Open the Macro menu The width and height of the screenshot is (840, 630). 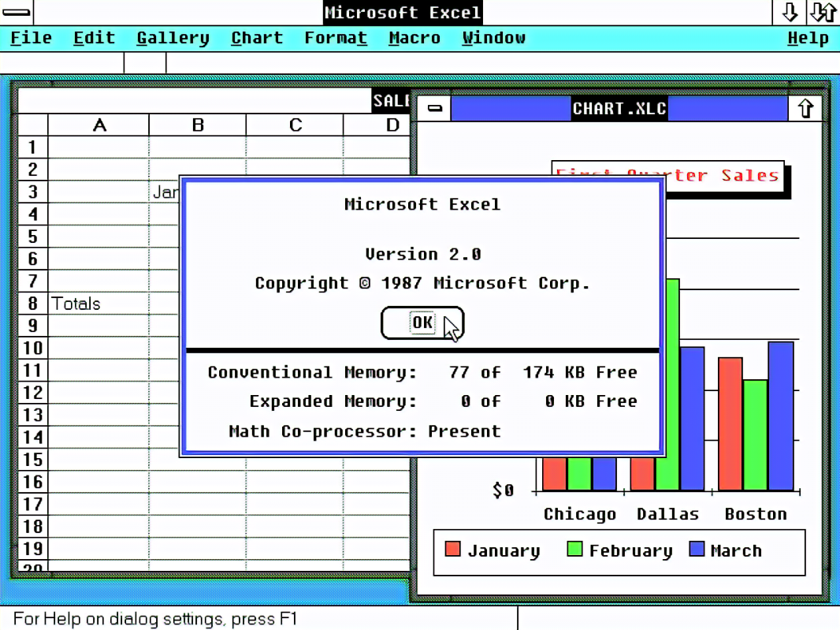[414, 37]
